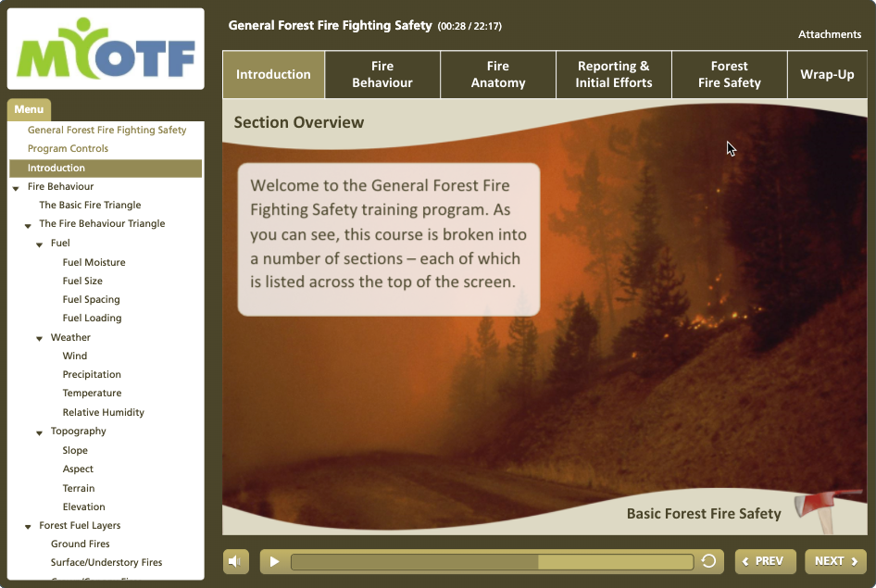Screen dimensions: 876x588
Task: Open the Reporting & Initial Efforts tab
Action: point(613,74)
